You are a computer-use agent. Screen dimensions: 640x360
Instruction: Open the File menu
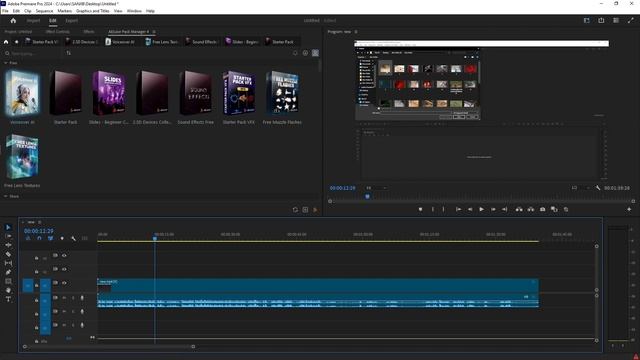(5, 11)
